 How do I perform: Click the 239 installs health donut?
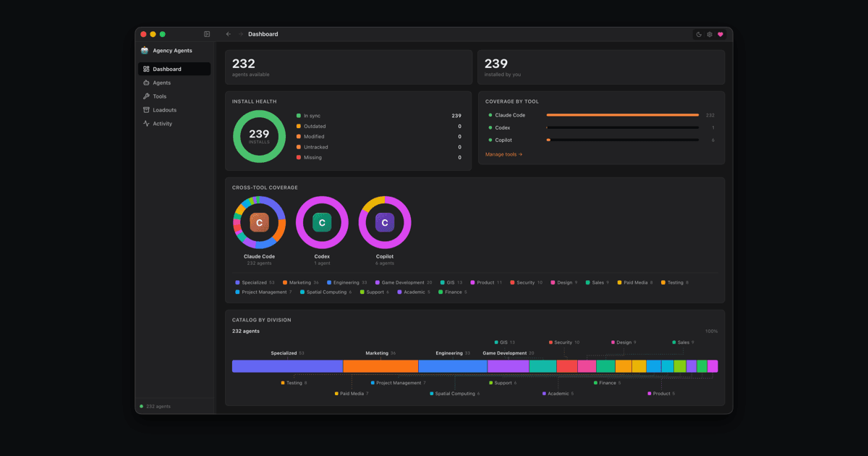(260, 136)
